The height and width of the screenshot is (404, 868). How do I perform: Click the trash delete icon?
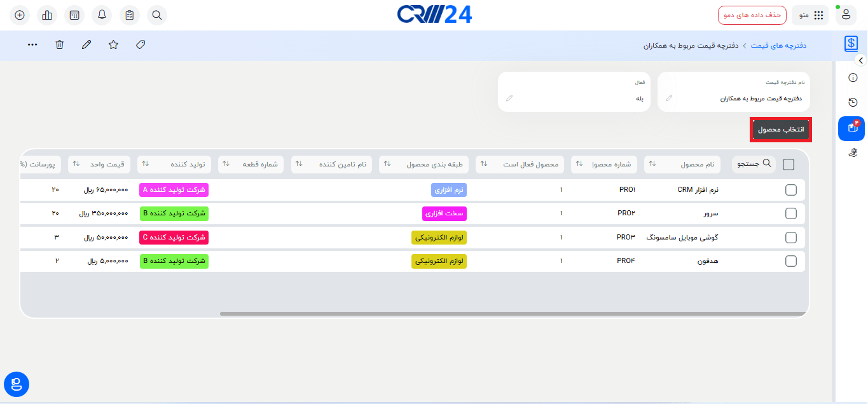tap(59, 44)
